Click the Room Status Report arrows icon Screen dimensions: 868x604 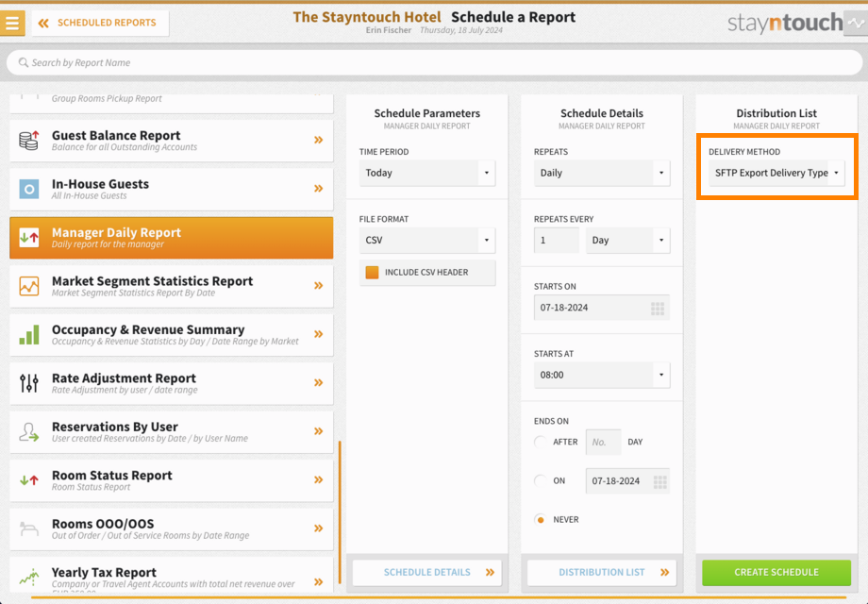coord(29,480)
